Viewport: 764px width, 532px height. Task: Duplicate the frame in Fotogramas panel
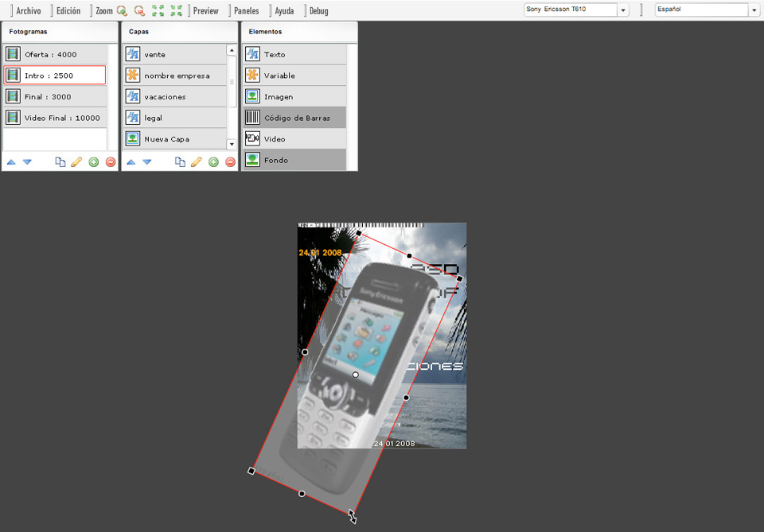(60, 162)
